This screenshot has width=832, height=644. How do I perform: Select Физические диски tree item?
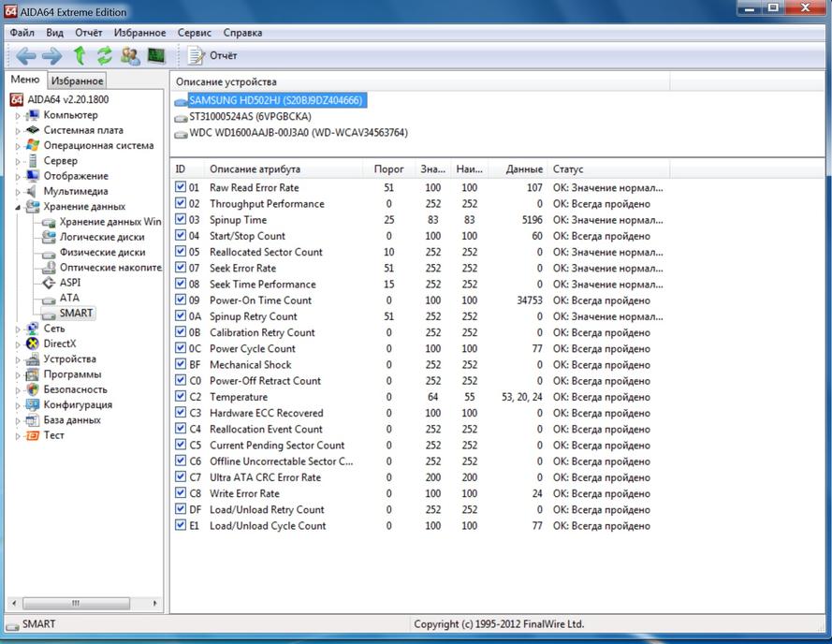[x=102, y=252]
